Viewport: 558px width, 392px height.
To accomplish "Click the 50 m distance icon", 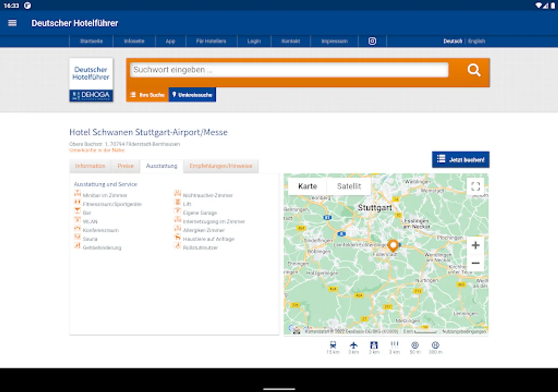I will 415,345.
